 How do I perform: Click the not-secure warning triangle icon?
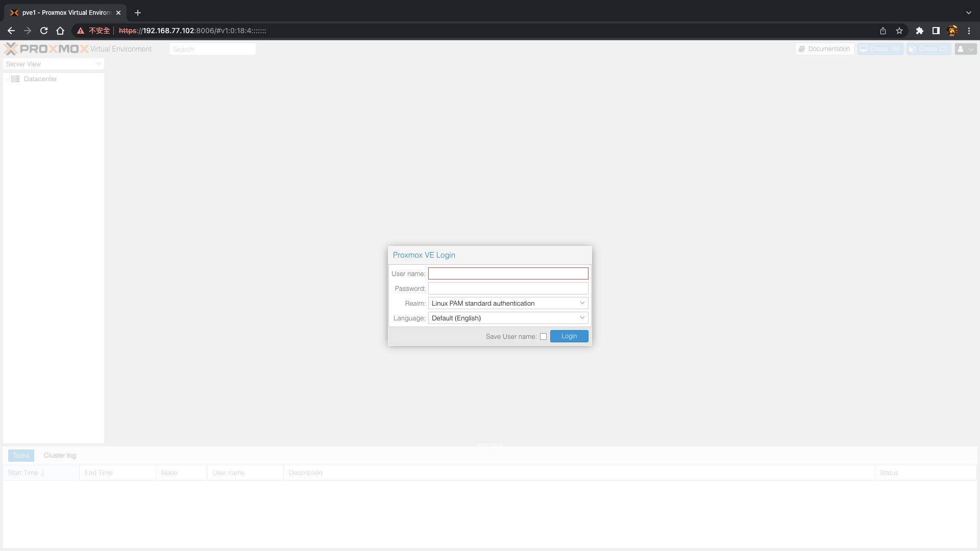click(x=81, y=31)
